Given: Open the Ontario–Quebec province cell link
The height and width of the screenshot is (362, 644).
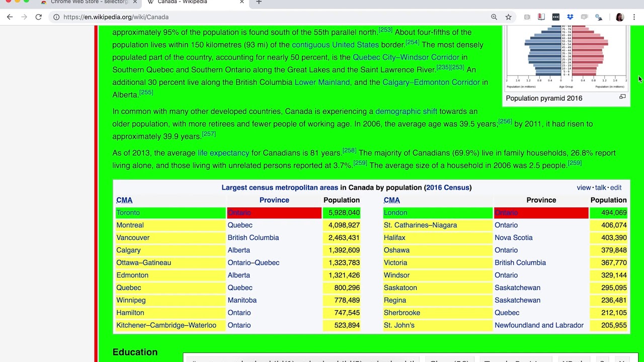Looking at the screenshot, I should point(253,263).
